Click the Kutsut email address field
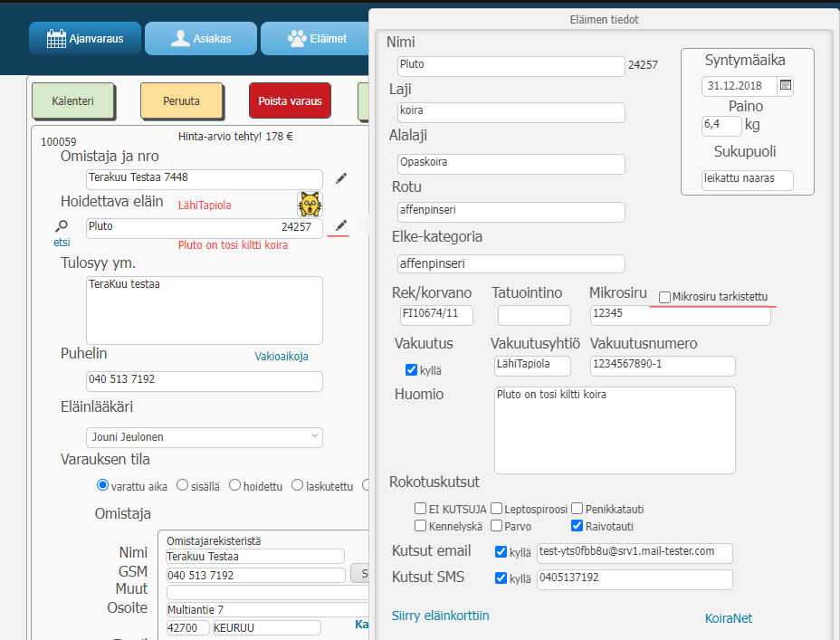840x640 pixels. click(x=635, y=553)
